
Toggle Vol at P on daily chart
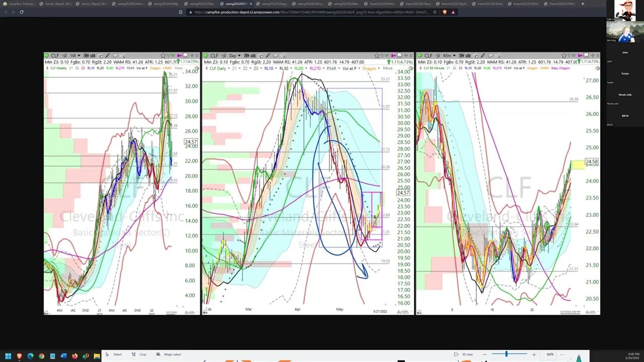tap(350, 68)
